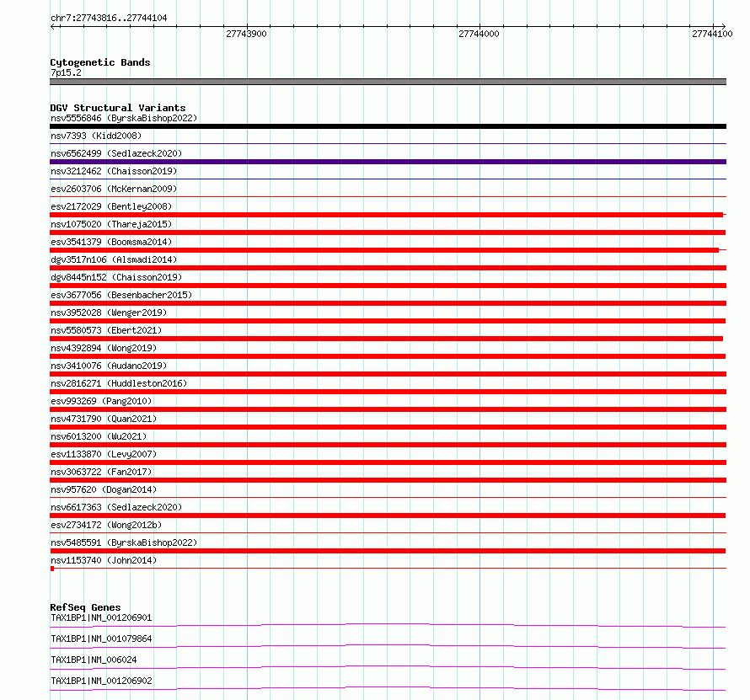Open variant dgv8445n152 (Chaisson2019)
The image size is (750, 700).
point(116,277)
